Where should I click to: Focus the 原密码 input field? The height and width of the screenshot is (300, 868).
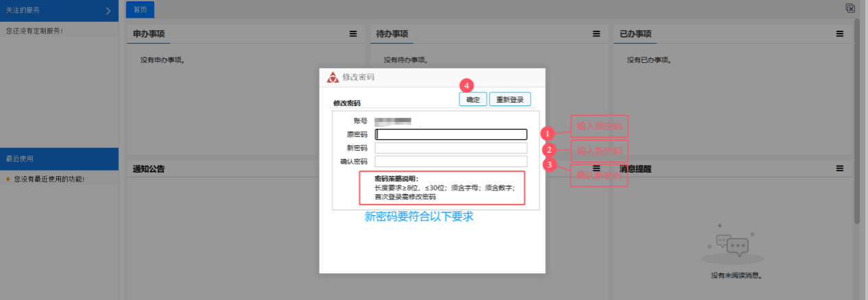pyautogui.click(x=450, y=134)
